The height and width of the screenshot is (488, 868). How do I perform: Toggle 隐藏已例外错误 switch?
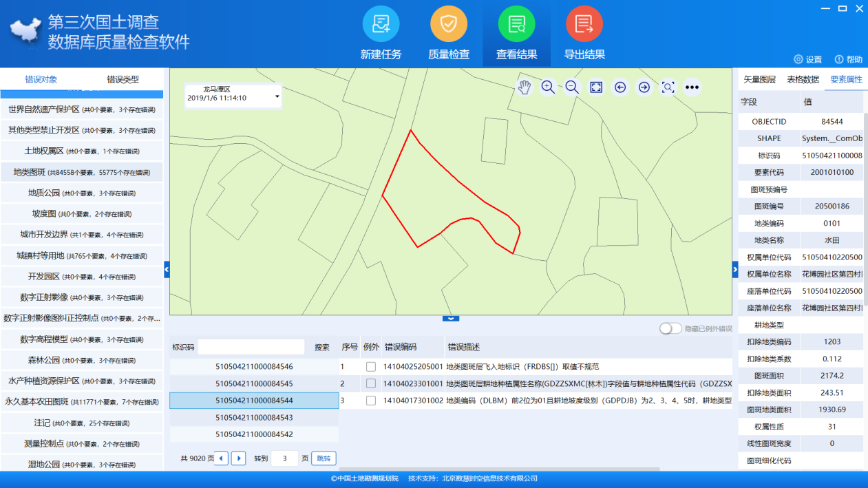point(670,329)
